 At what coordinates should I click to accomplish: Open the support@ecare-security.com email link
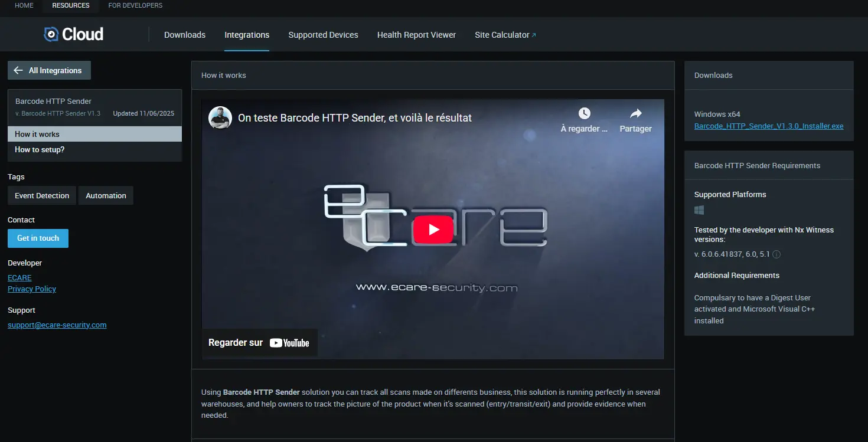coord(57,325)
